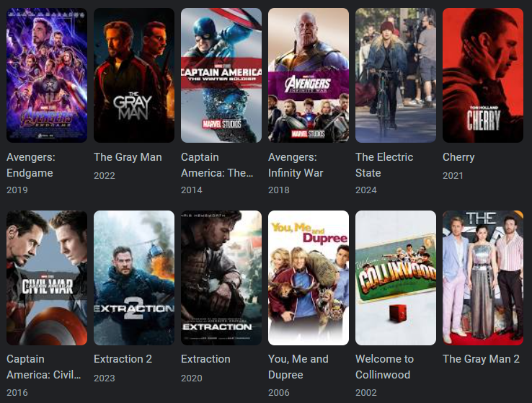Image resolution: width=532 pixels, height=403 pixels.
Task: Click 'You, Me and Dupree' title text
Action: (298, 367)
